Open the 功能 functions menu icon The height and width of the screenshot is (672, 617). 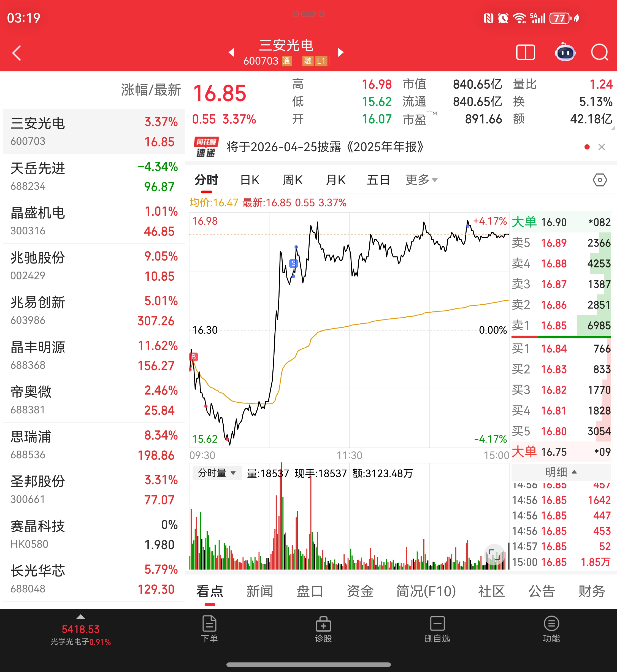point(551,629)
